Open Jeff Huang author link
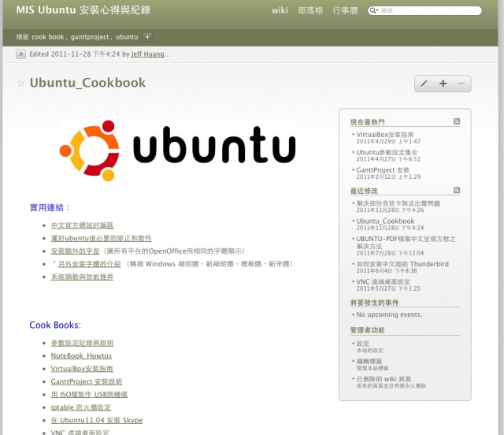Viewport: 504px width, 435px height. (x=147, y=54)
